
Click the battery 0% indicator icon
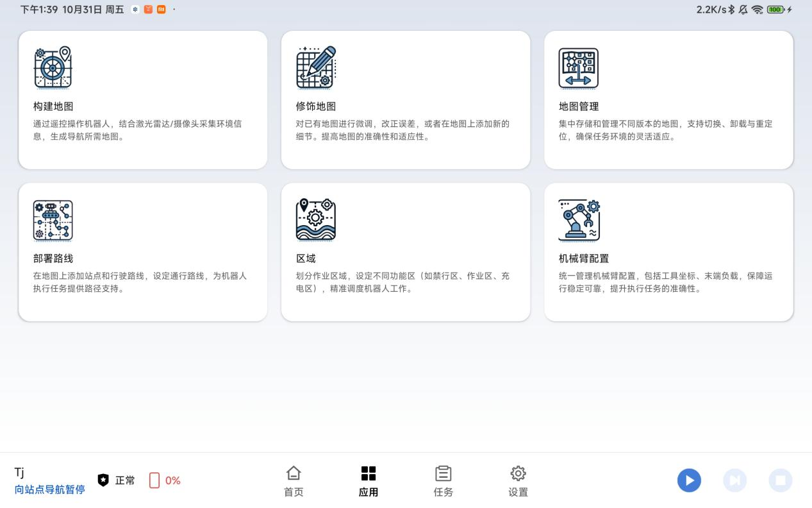click(154, 480)
